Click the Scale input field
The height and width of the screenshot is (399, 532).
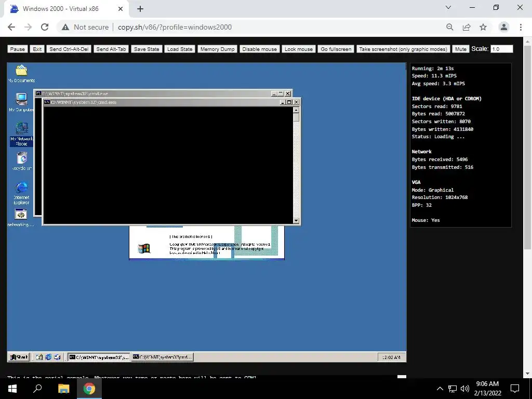click(x=501, y=49)
